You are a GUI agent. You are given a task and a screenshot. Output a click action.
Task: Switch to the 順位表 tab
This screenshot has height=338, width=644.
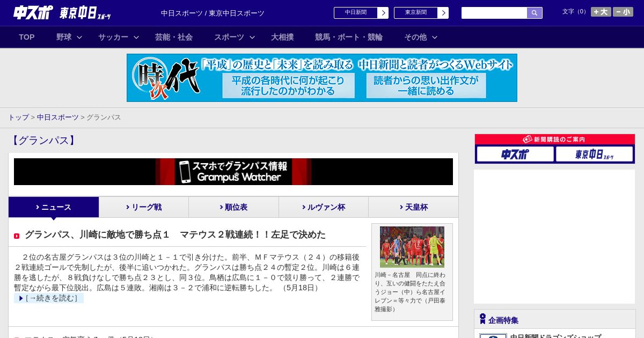pos(233,207)
